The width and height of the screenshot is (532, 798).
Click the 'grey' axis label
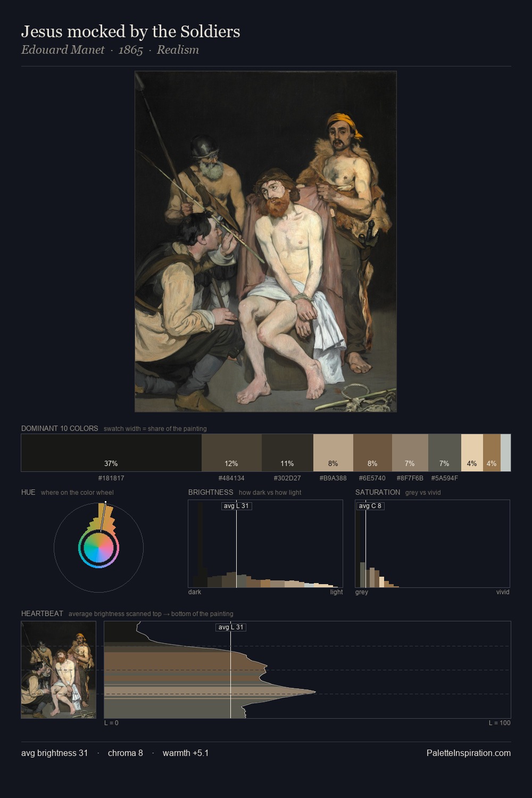362,592
